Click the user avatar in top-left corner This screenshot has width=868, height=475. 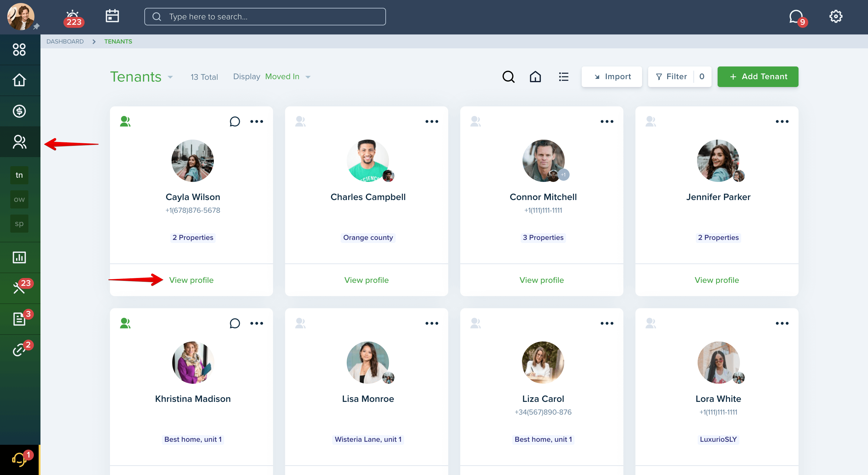point(21,17)
